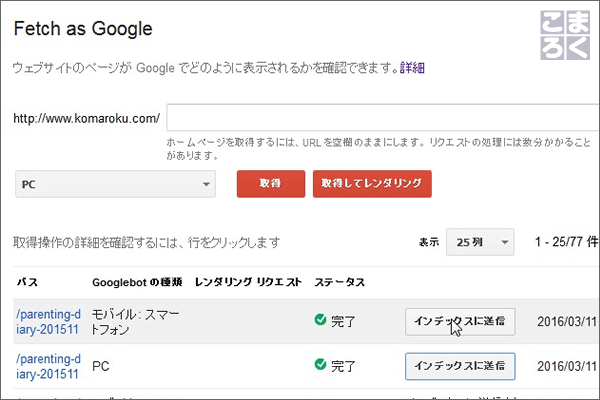
Task: Click the red 取得 fetch button
Action: coord(271,184)
